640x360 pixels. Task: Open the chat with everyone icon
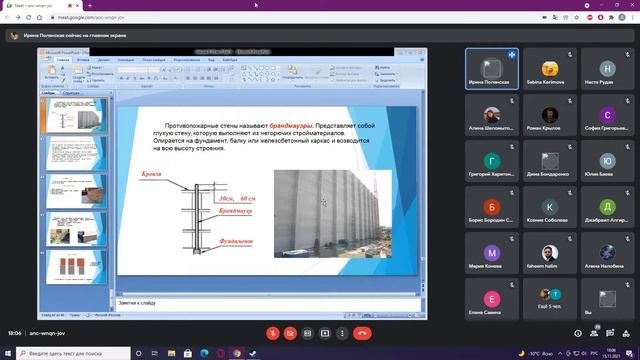(x=610, y=333)
